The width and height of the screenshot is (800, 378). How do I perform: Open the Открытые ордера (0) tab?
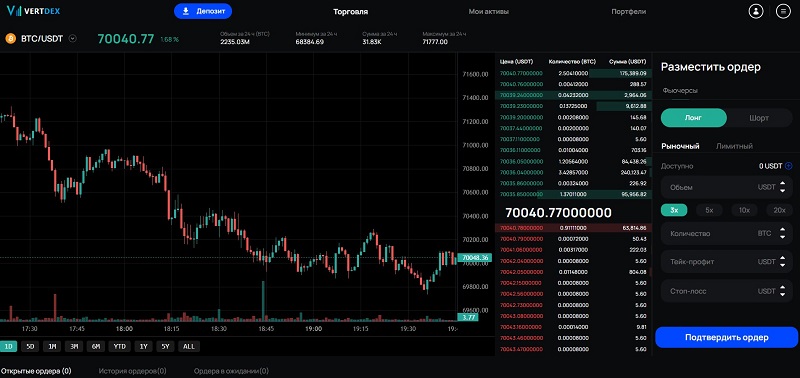[36, 371]
